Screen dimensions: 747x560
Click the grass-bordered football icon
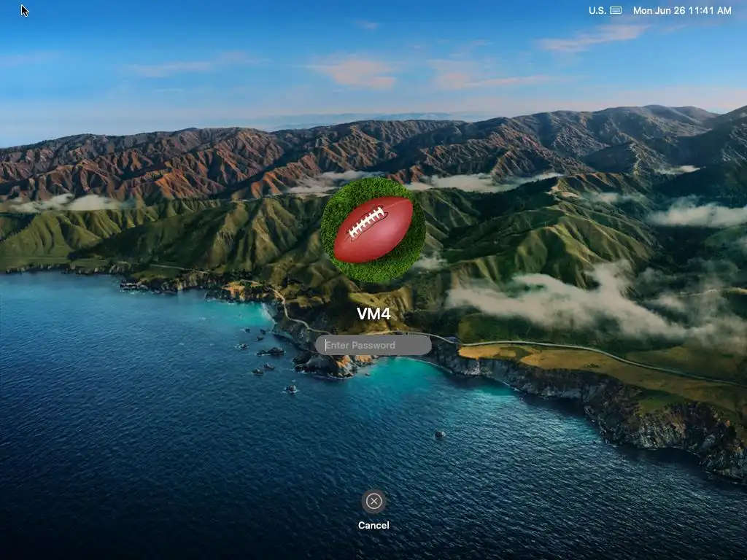tap(373, 230)
